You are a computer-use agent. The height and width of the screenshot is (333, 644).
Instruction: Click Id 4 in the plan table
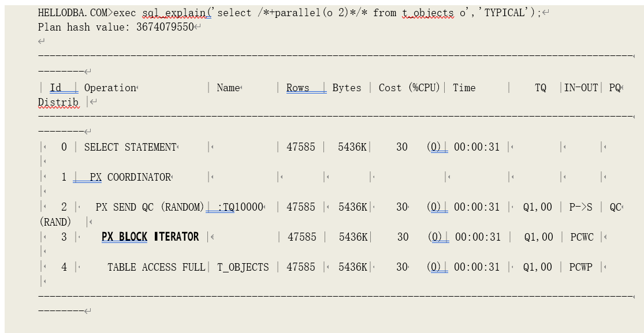64,267
